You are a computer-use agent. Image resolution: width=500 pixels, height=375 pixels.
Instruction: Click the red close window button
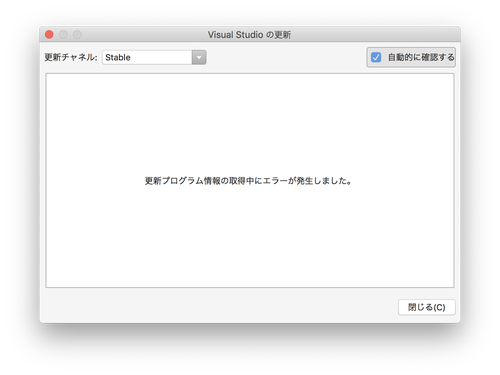click(x=49, y=34)
